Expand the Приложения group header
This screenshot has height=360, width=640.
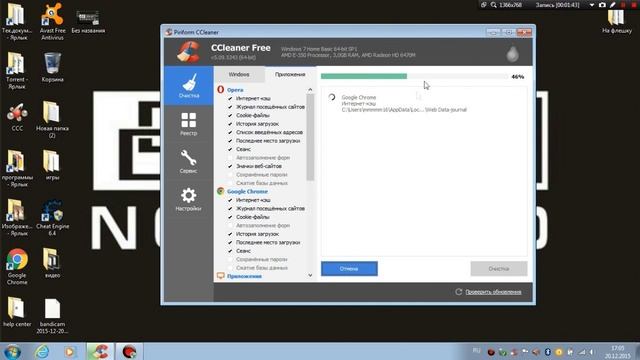coord(244,276)
